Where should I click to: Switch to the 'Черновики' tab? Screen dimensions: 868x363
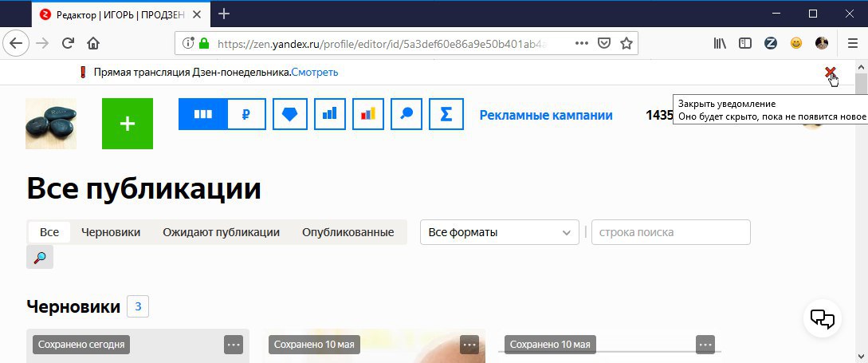tap(111, 232)
